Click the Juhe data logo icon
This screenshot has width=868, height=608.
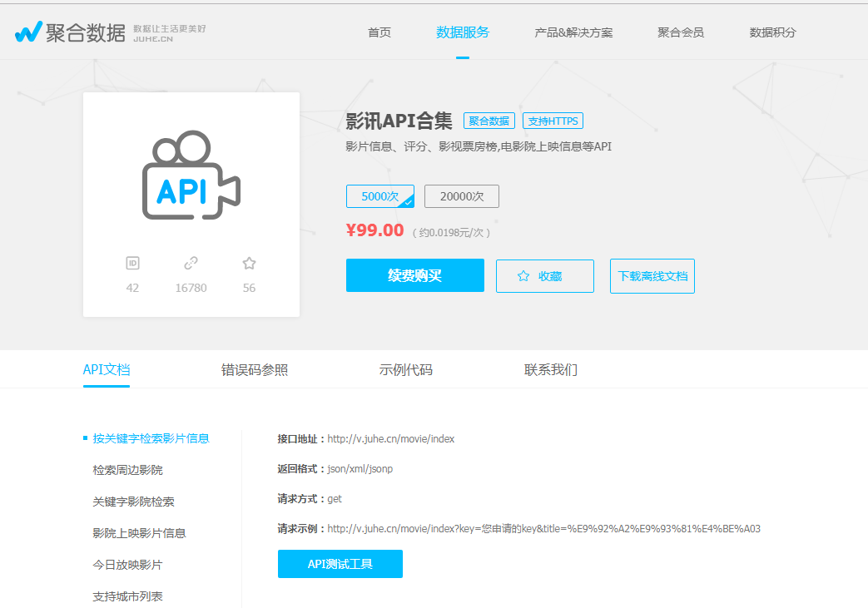coord(28,32)
